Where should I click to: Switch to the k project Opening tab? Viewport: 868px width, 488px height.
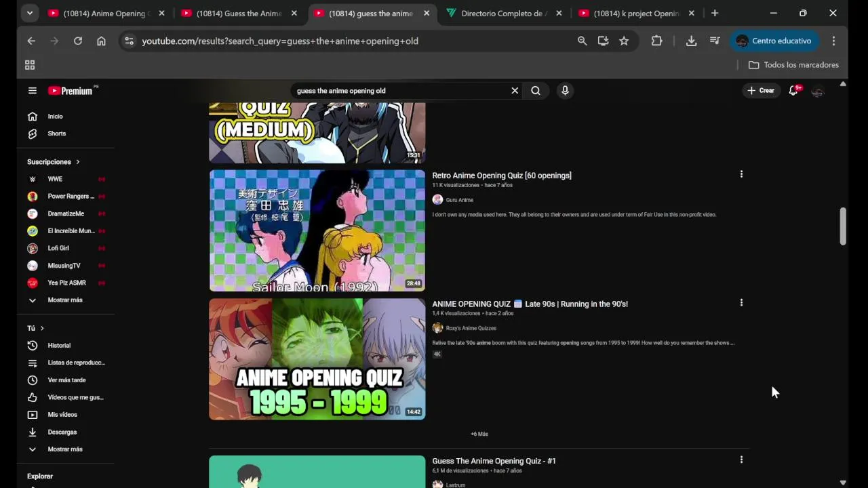pos(636,14)
